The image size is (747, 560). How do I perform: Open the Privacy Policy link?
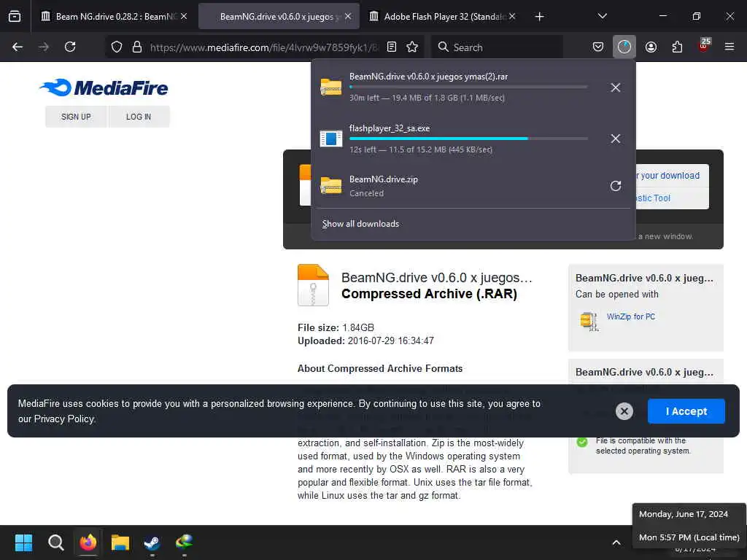(64, 419)
